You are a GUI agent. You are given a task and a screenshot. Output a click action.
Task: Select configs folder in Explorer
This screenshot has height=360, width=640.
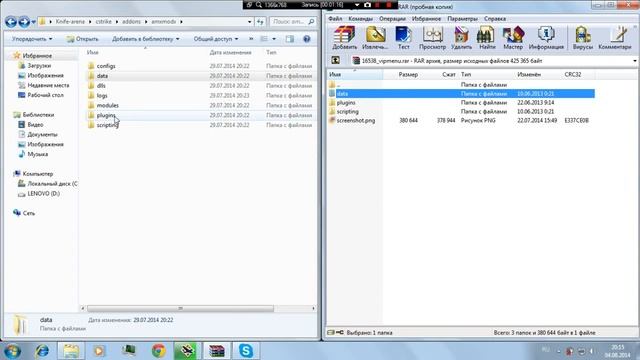click(106, 66)
